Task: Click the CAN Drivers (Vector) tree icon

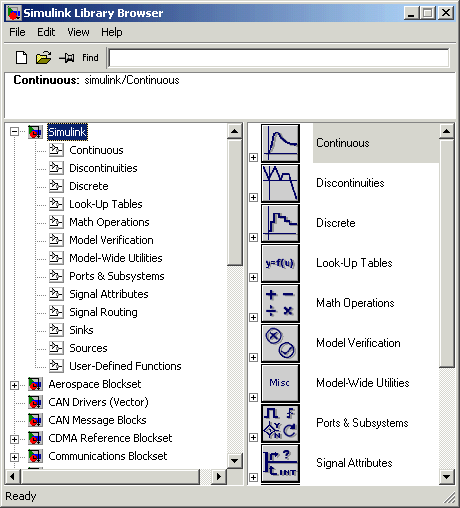Action: coord(35,402)
